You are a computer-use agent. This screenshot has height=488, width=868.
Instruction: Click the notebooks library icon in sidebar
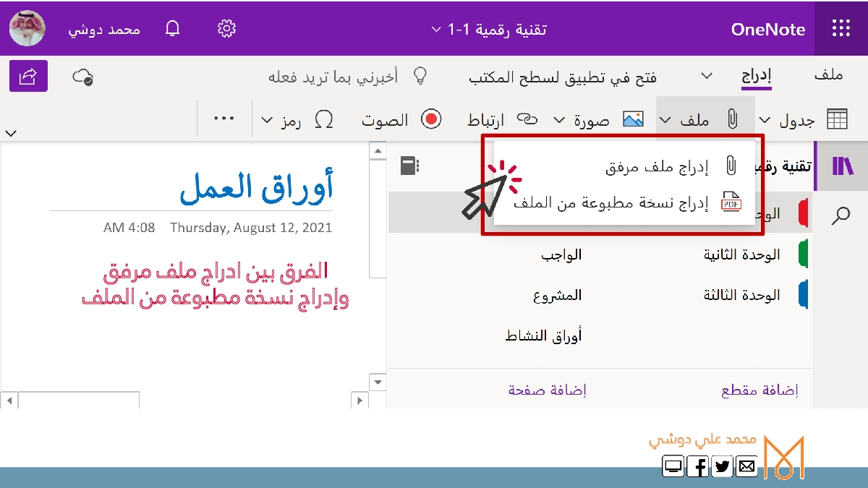tap(843, 166)
